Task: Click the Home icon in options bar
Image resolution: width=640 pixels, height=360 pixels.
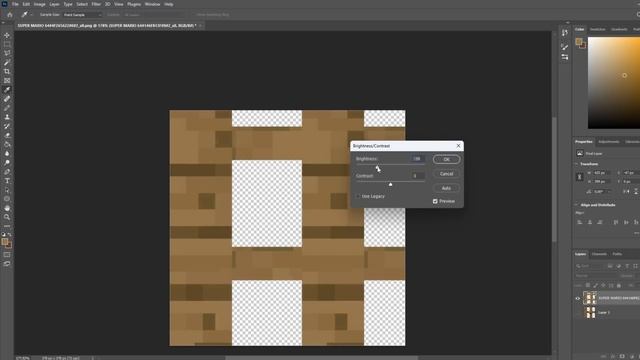Action: coord(10,15)
